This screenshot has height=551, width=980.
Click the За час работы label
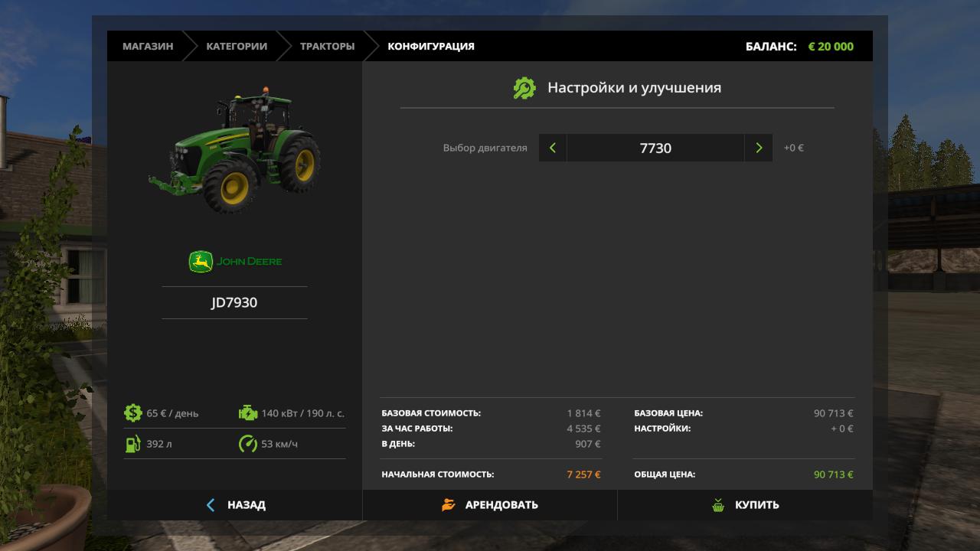pos(417,429)
